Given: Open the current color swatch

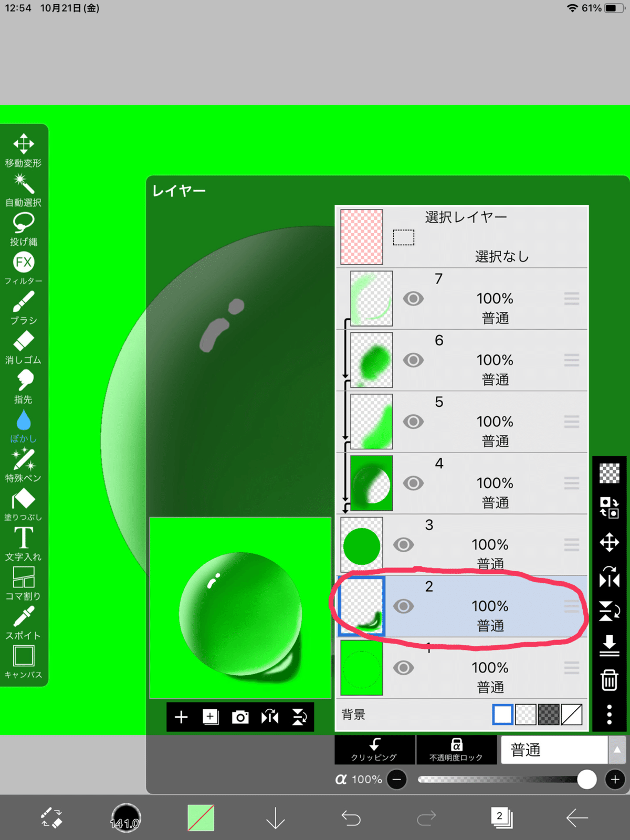Looking at the screenshot, I should pos(201,818).
